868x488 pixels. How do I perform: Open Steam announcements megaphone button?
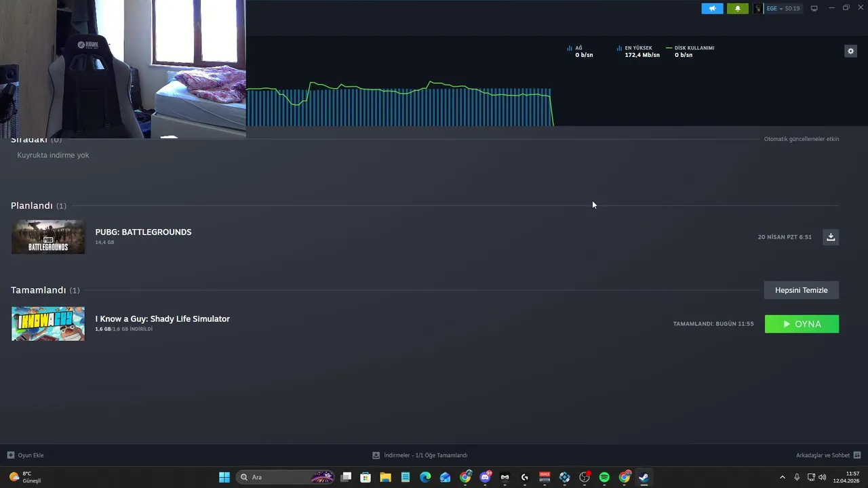coord(712,9)
